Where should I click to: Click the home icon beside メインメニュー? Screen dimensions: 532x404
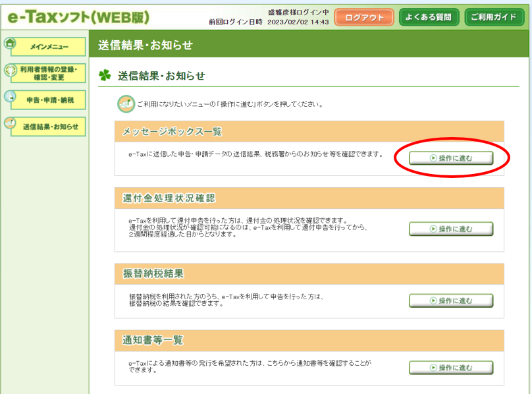[x=10, y=43]
